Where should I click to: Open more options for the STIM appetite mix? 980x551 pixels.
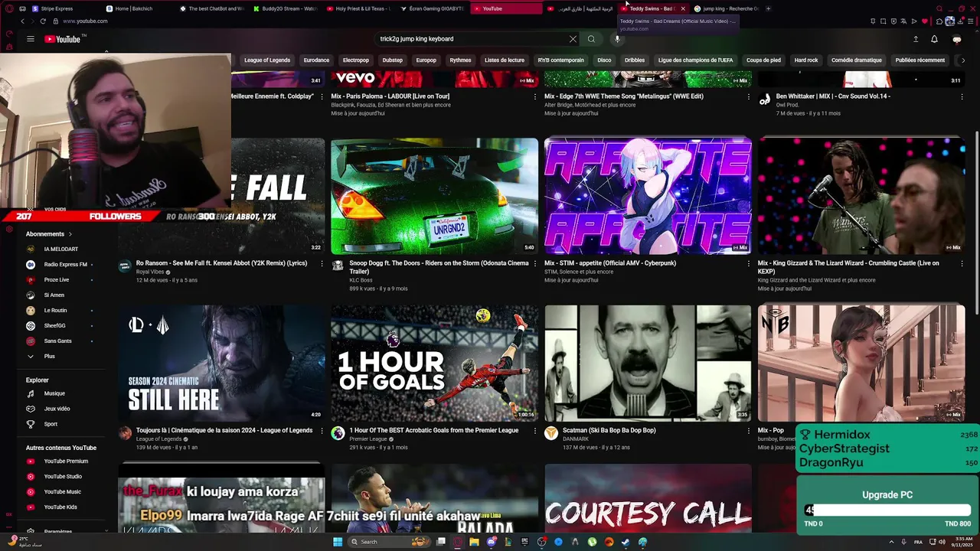coord(748,263)
